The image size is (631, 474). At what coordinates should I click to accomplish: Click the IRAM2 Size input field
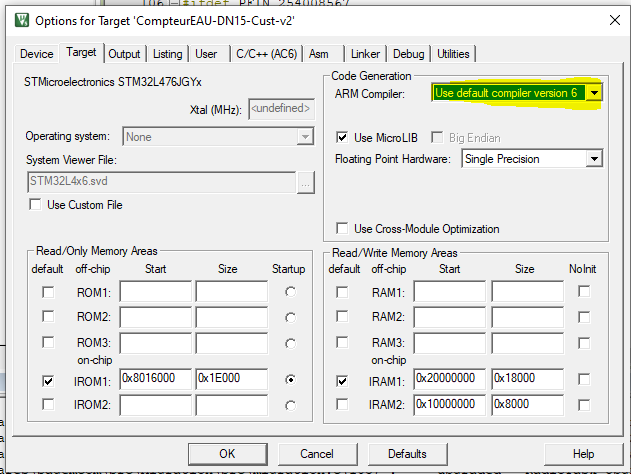[524, 405]
